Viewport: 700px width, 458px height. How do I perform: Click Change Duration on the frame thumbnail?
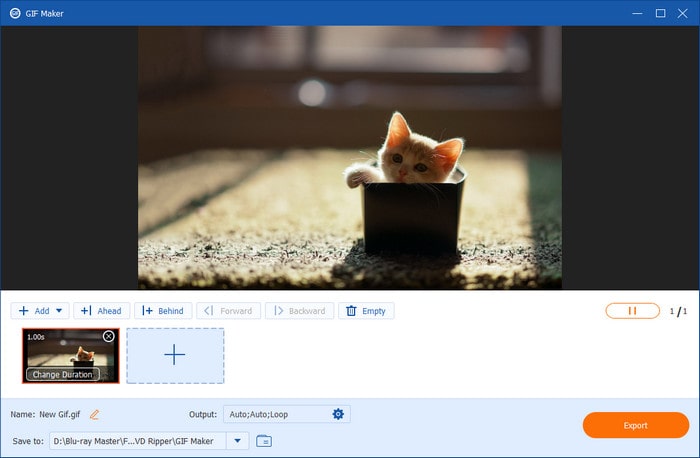62,374
